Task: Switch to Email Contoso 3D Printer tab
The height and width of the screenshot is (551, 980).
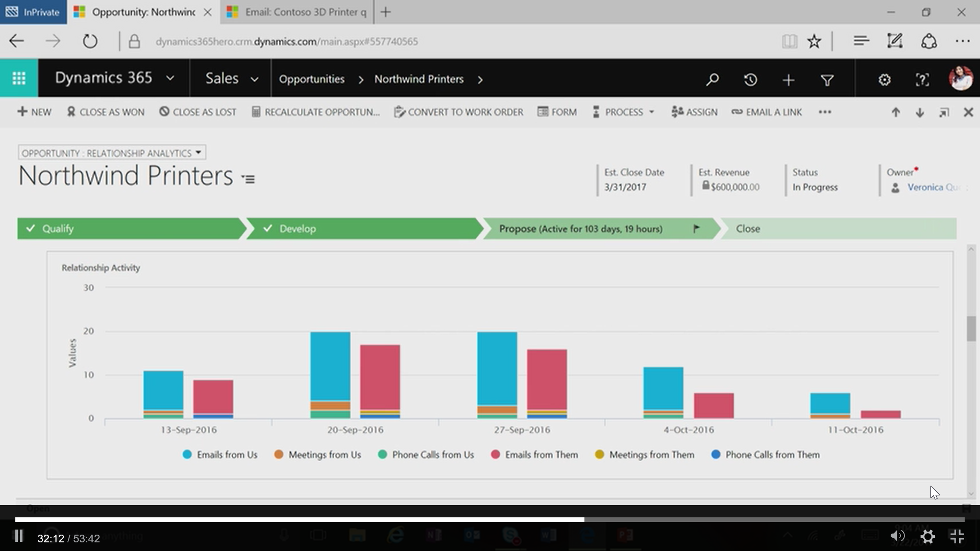Action: click(x=297, y=12)
